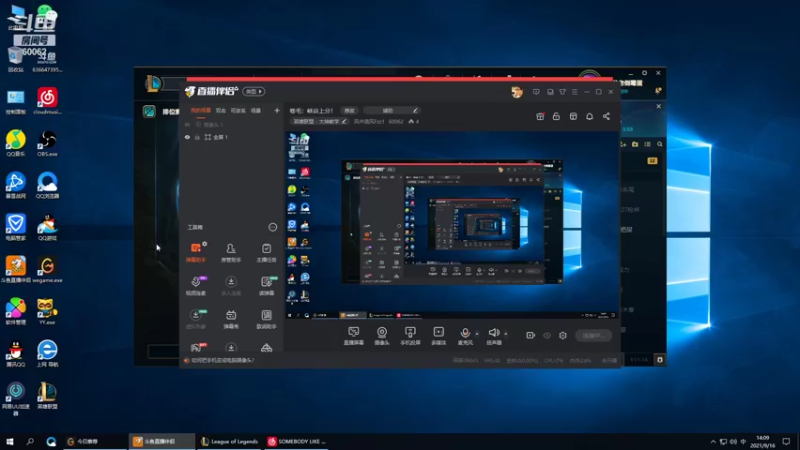Launch wegame.exe desktop shortcut
Viewport: 800px width, 450px height.
pos(47,270)
